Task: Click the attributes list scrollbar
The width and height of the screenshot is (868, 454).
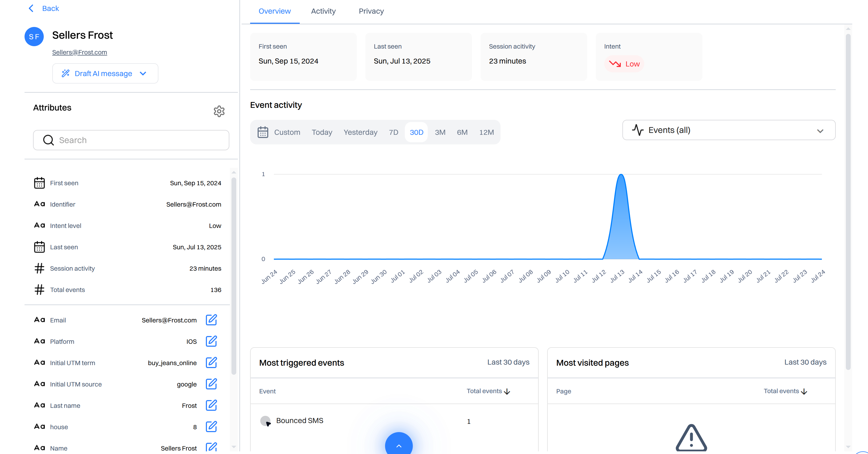Action: [234, 276]
